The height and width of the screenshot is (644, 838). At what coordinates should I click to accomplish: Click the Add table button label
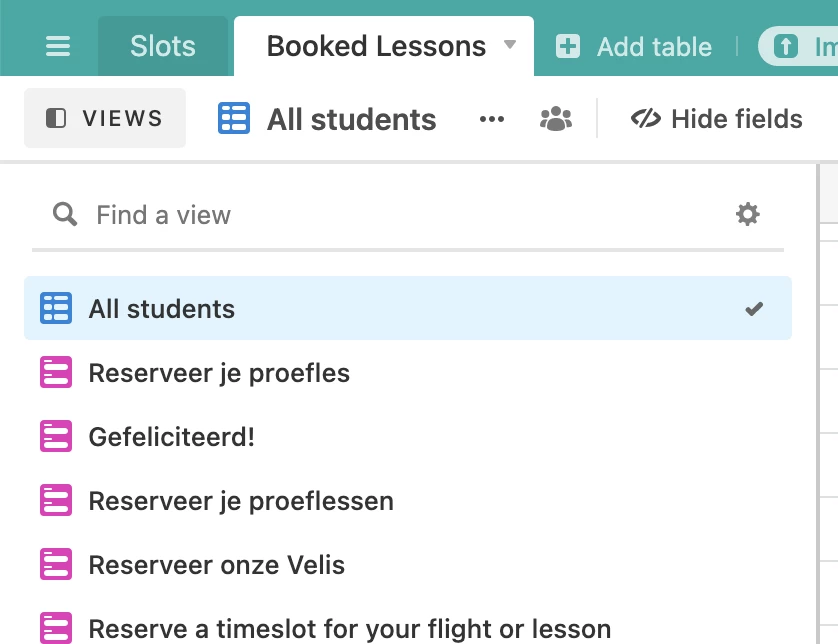coord(655,46)
